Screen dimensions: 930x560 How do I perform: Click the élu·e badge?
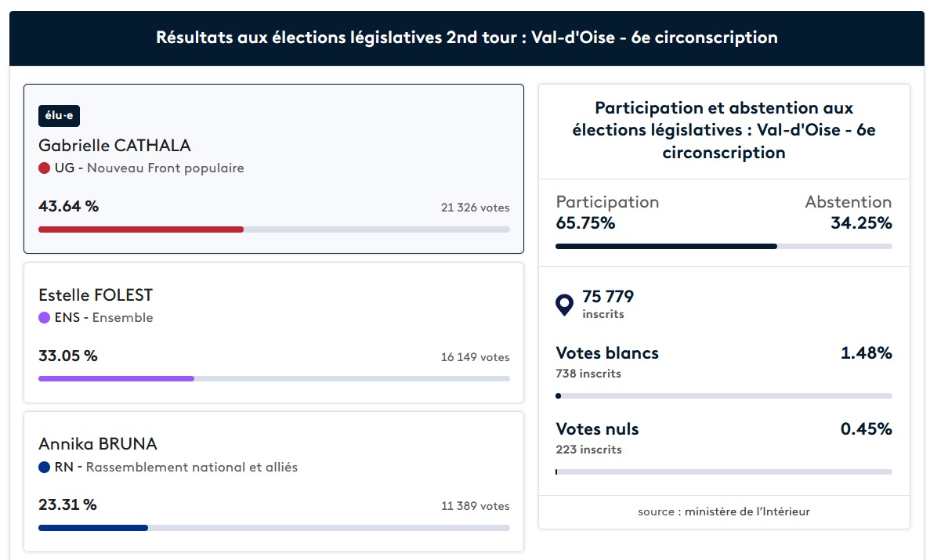[x=59, y=116]
